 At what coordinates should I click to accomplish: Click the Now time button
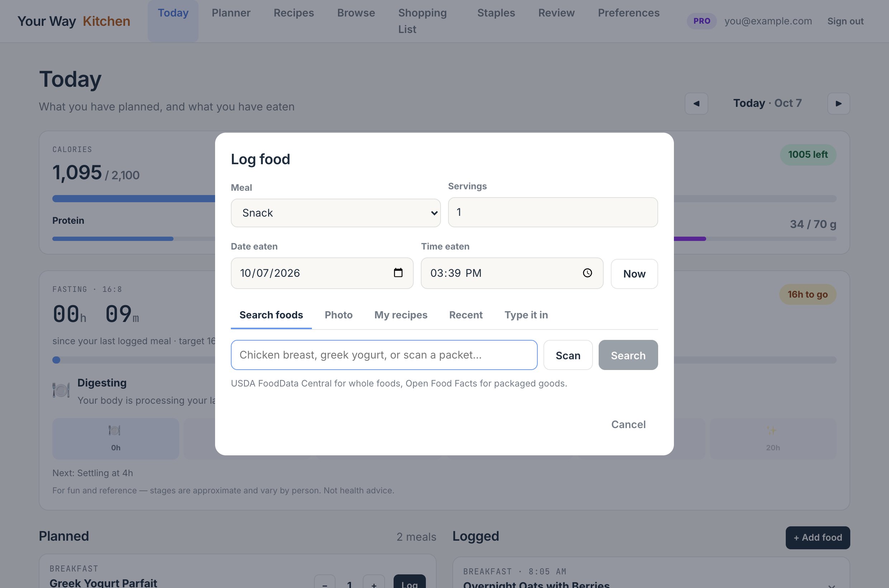[634, 274]
